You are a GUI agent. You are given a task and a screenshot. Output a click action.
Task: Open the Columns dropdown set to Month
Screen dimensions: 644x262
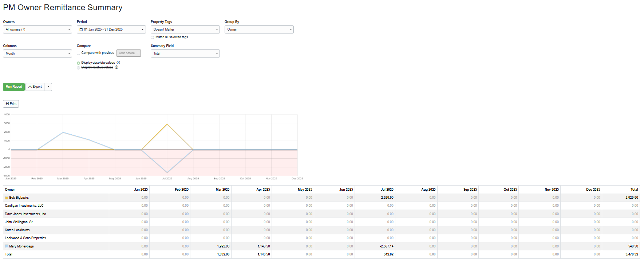coord(37,53)
